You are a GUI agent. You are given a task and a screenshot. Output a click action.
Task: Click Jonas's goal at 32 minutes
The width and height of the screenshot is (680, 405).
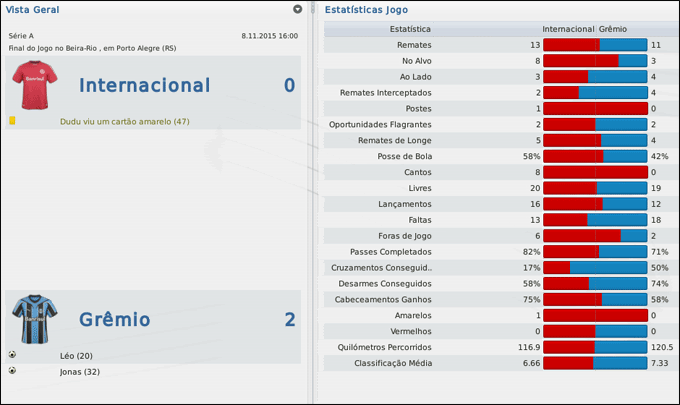pyautogui.click(x=81, y=371)
